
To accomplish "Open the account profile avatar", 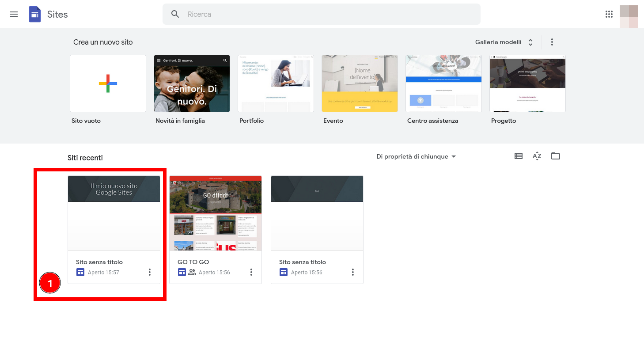I will click(629, 16).
